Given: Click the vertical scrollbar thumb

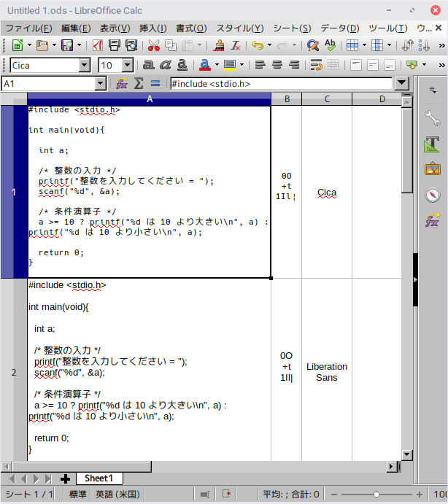Looking at the screenshot, I should pos(407,150).
